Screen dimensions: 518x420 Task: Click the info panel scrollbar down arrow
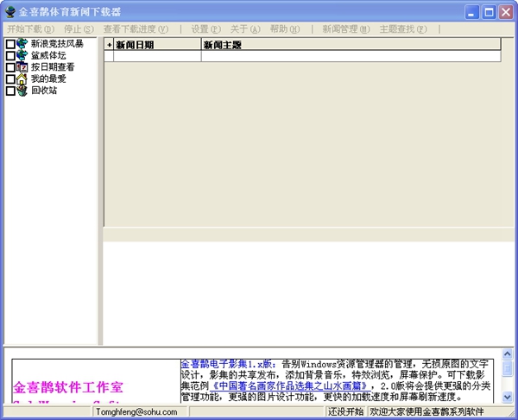(507, 397)
